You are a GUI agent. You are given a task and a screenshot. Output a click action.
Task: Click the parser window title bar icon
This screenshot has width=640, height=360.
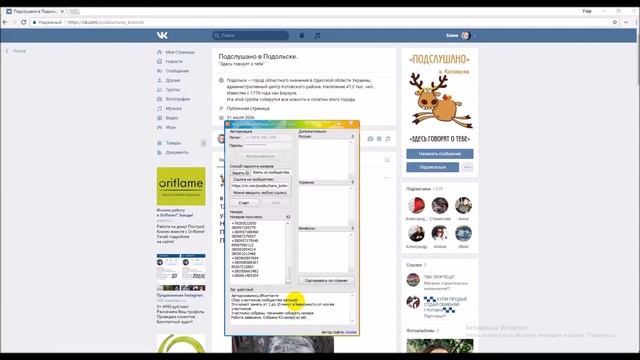[228, 124]
